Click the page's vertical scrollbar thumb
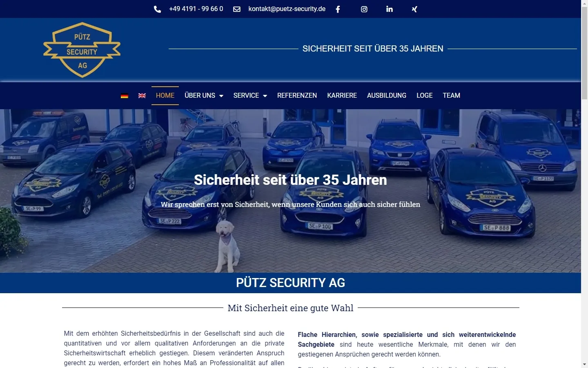Image resolution: width=588 pixels, height=368 pixels. tap(584, 52)
